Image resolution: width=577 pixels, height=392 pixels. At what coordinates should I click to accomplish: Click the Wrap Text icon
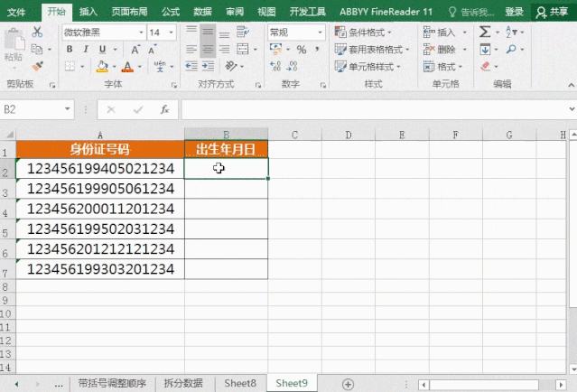coord(243,33)
